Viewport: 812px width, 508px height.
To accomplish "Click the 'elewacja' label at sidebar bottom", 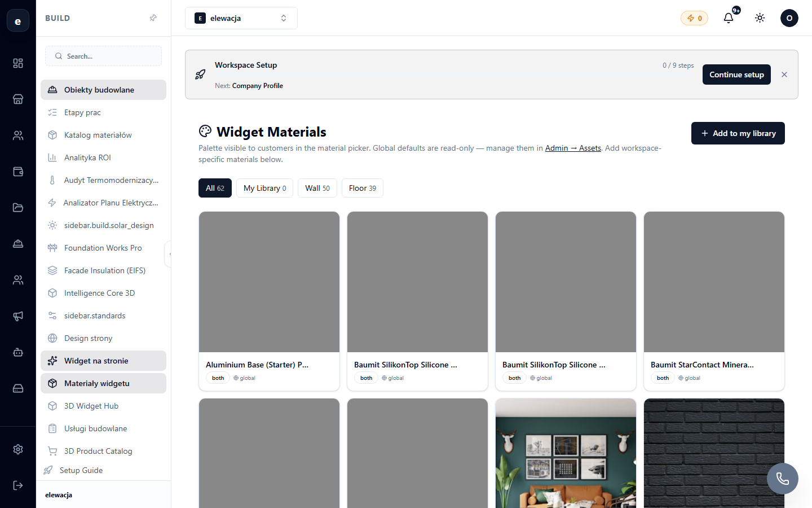I will click(x=59, y=495).
